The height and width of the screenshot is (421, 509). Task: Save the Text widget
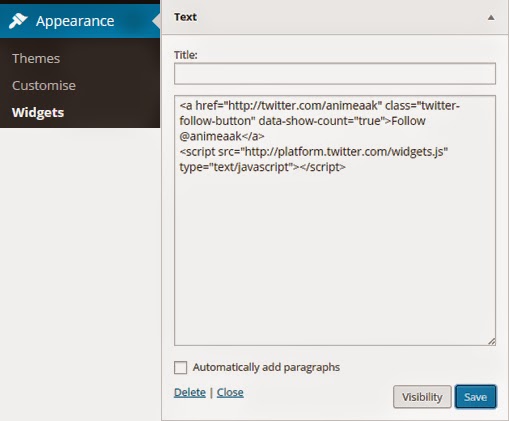pos(476,397)
